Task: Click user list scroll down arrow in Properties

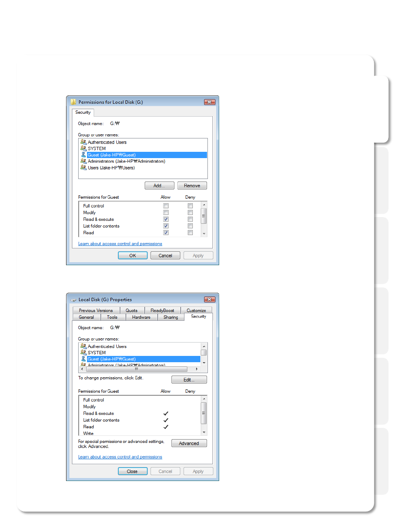Action: pos(204,363)
